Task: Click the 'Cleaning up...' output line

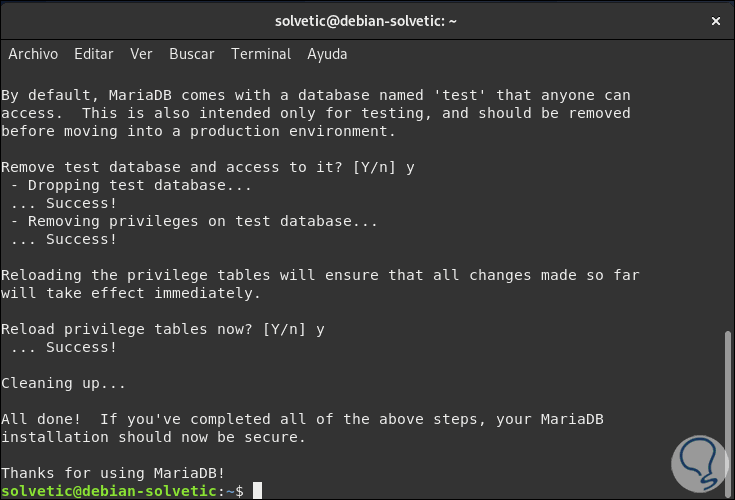Action: point(64,383)
